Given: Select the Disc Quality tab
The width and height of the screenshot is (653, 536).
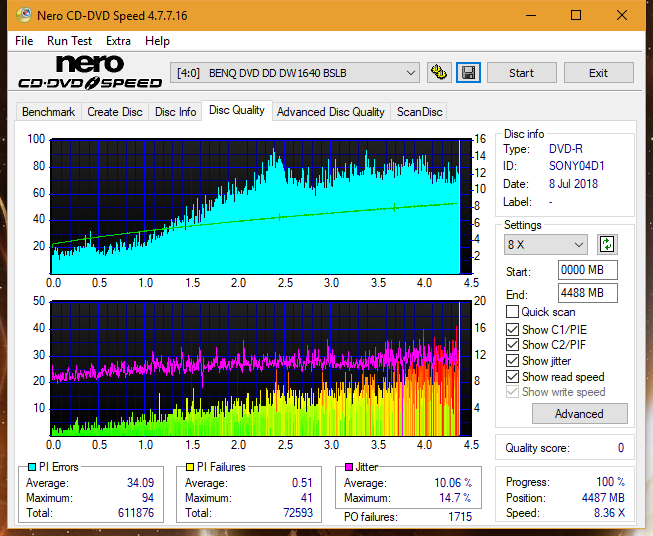Looking at the screenshot, I should (237, 110).
